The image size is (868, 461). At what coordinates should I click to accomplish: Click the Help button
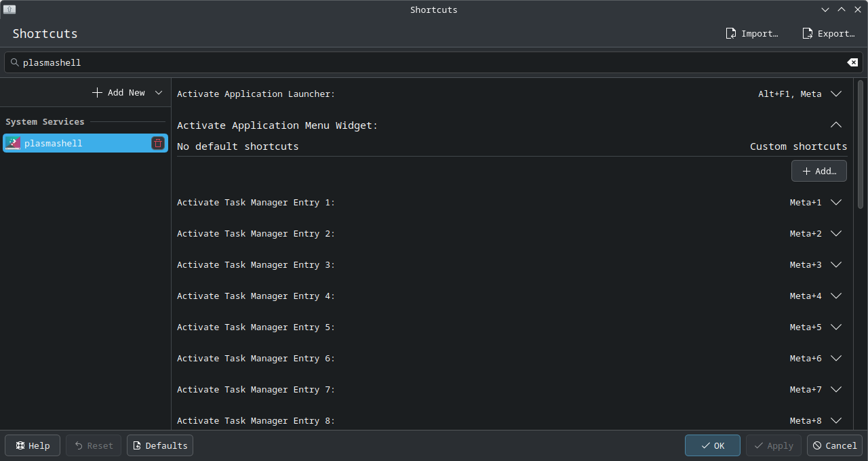(x=33, y=445)
